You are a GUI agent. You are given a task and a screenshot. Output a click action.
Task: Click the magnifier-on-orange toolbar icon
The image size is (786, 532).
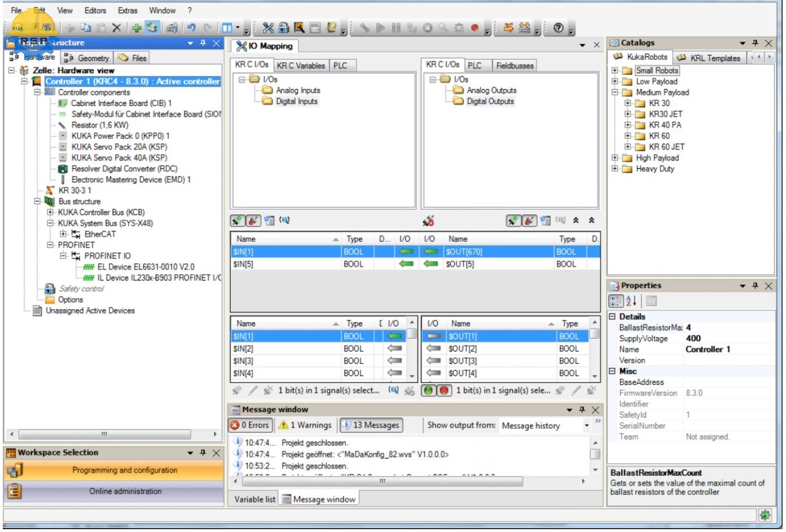coord(299,28)
